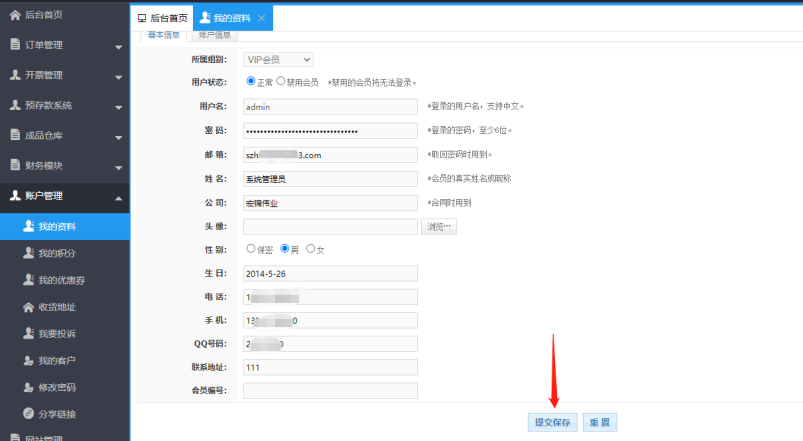Click the warehouse icon beside 成品仓库
This screenshot has width=803, height=441.
pyautogui.click(x=15, y=135)
